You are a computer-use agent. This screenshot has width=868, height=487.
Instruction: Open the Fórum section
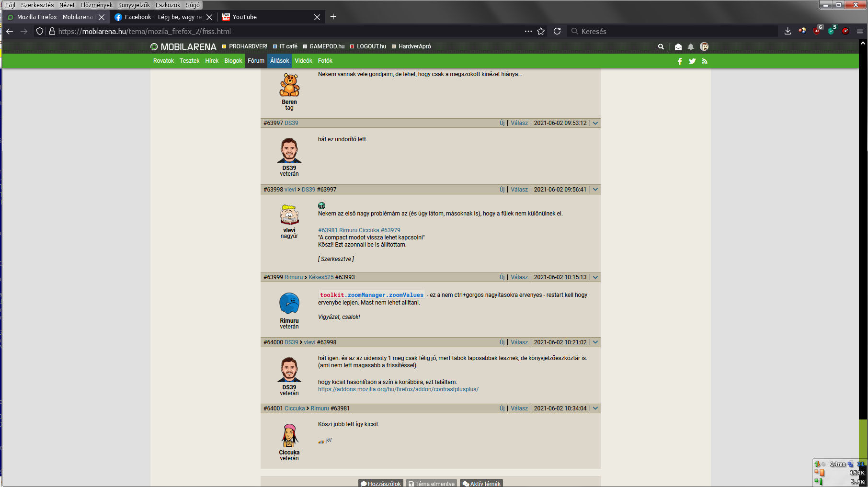pyautogui.click(x=256, y=61)
